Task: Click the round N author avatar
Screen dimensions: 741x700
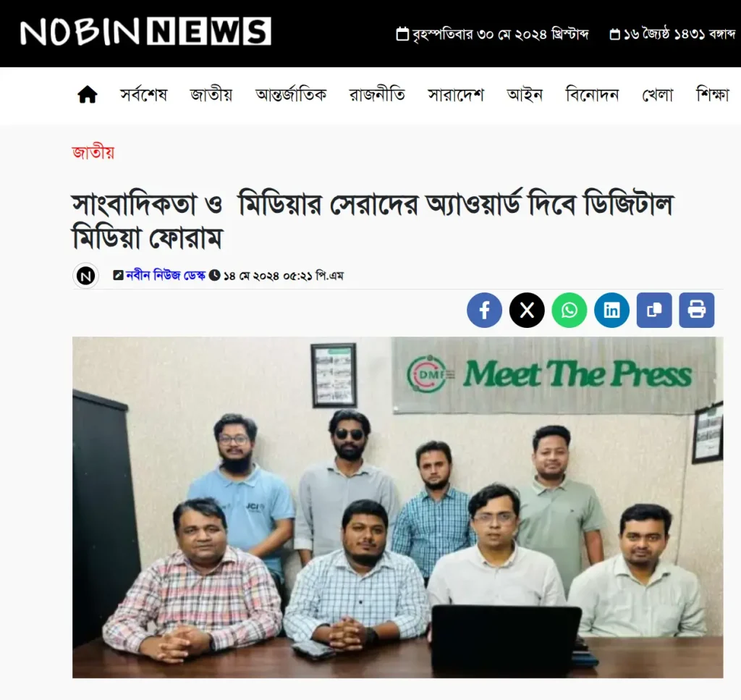Action: [85, 276]
